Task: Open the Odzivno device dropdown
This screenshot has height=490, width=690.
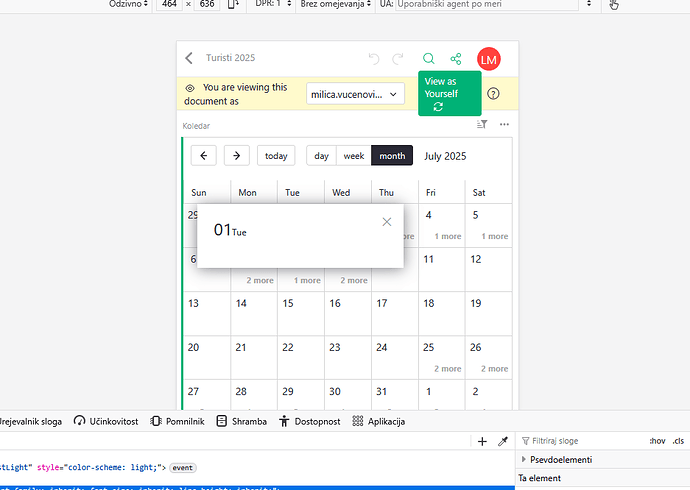Action: pyautogui.click(x=128, y=4)
